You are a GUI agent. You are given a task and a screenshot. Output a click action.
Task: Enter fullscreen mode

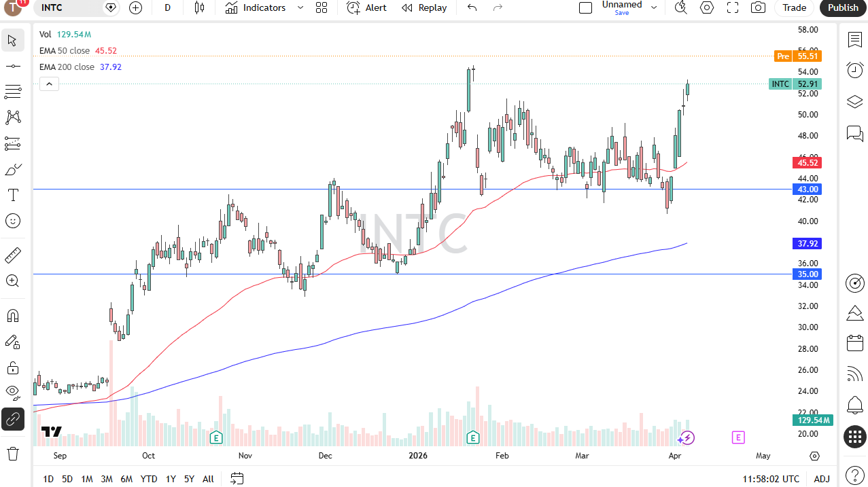click(733, 7)
